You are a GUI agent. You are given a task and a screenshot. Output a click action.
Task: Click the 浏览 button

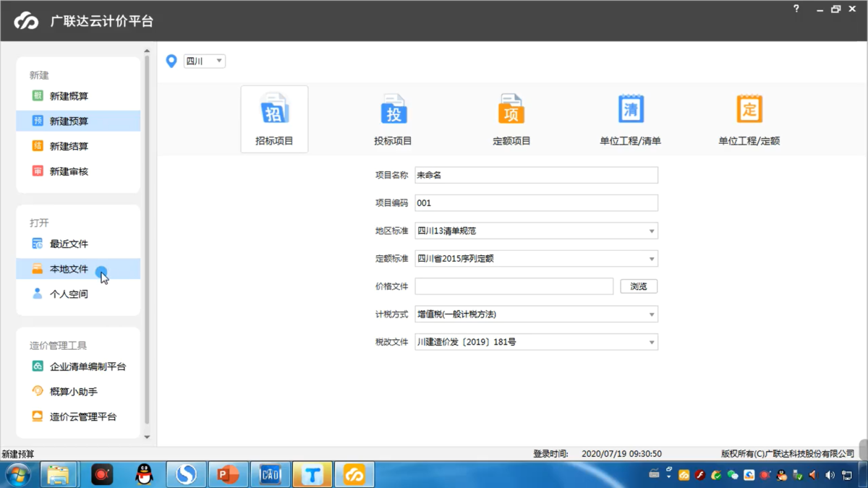point(639,286)
